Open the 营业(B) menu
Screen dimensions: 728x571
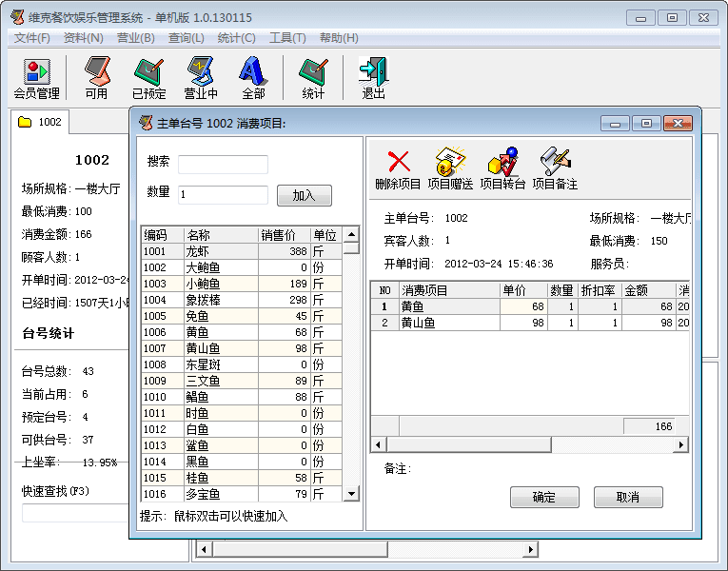pos(135,38)
